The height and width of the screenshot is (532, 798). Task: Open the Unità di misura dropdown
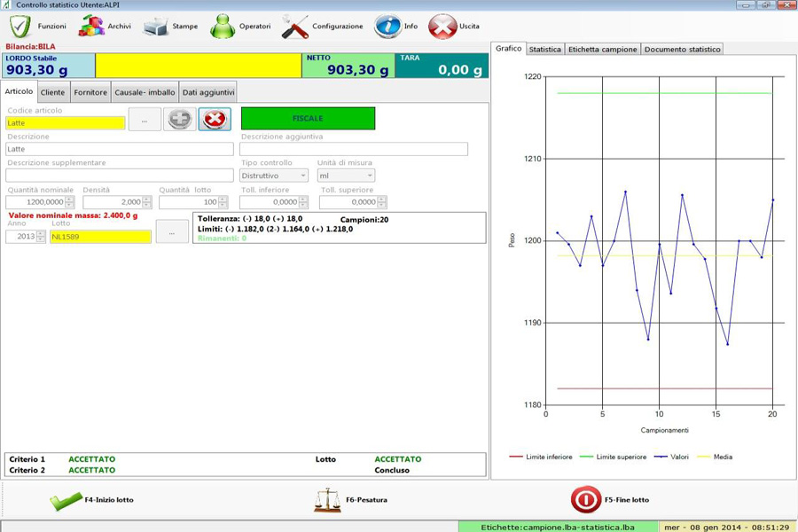point(346,175)
